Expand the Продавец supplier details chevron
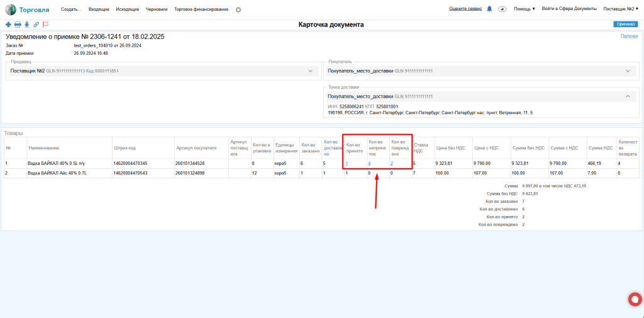Image resolution: width=644 pixels, height=318 pixels. (310, 71)
